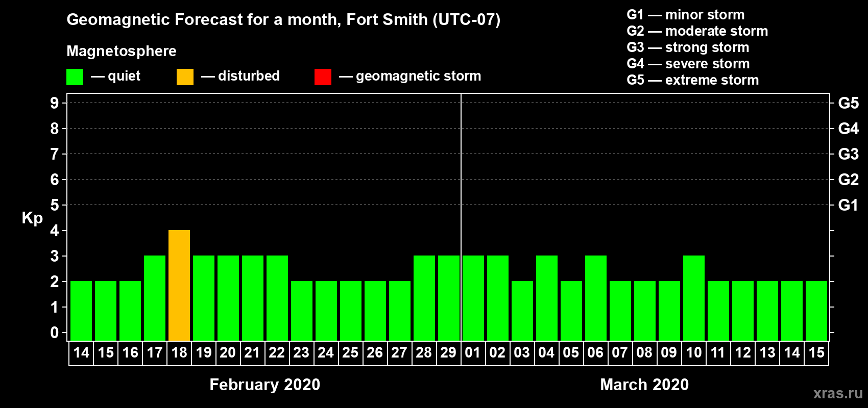868x408 pixels.
Task: Select the green bar above March 10
Action: pyautogui.click(x=694, y=298)
